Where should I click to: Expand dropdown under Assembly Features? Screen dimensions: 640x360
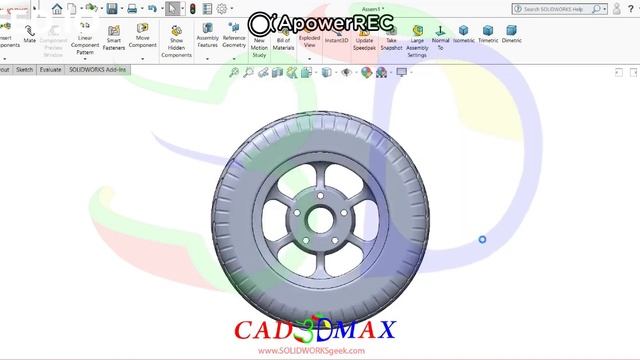(x=207, y=59)
